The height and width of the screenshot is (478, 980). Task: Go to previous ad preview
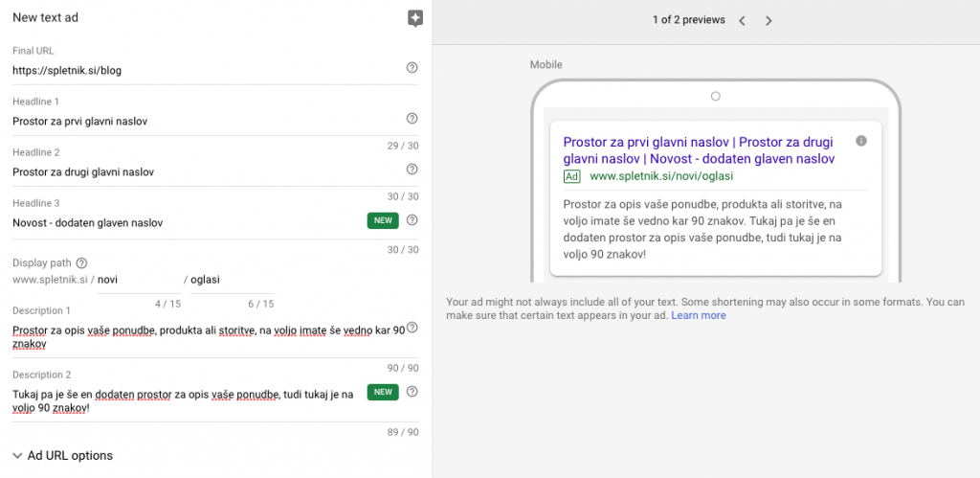click(742, 20)
